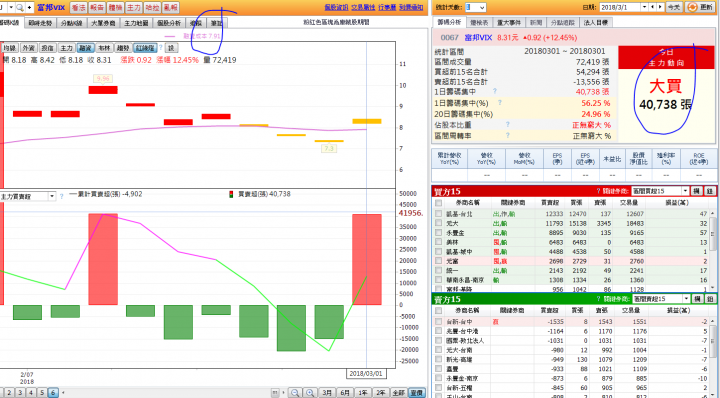Viewport: 720px width, 398px height.
Task: Click the 交易屬性 link at top
Action: point(363,7)
